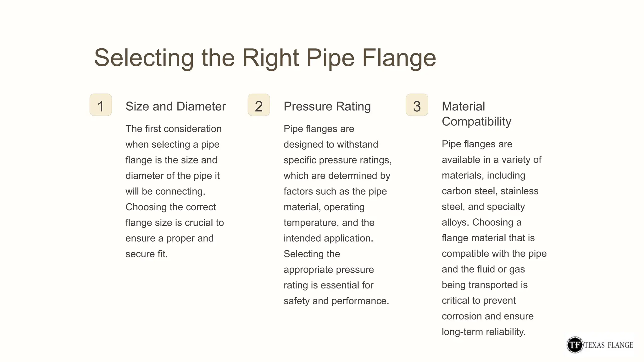Click the words "safety and performance"

(x=336, y=301)
